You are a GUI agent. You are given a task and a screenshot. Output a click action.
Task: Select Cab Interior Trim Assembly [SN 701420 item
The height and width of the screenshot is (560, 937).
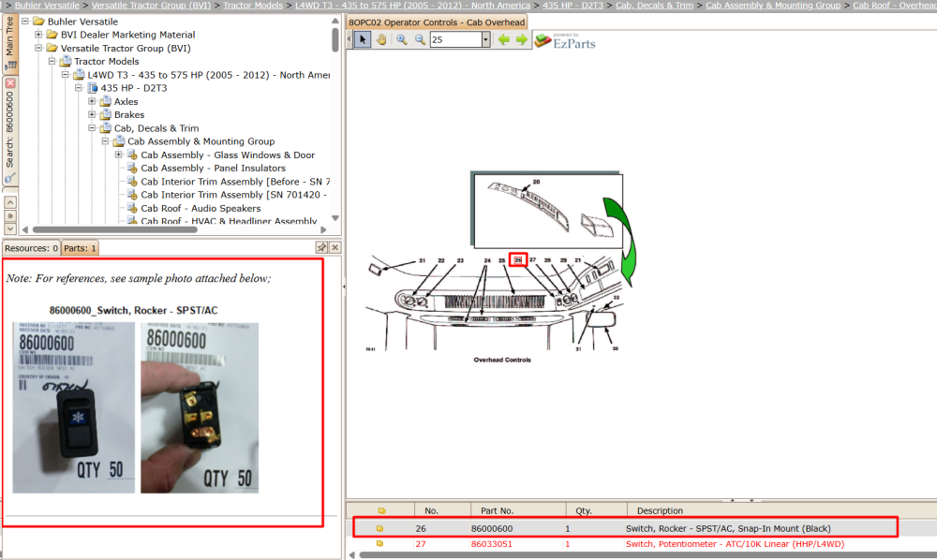(233, 195)
